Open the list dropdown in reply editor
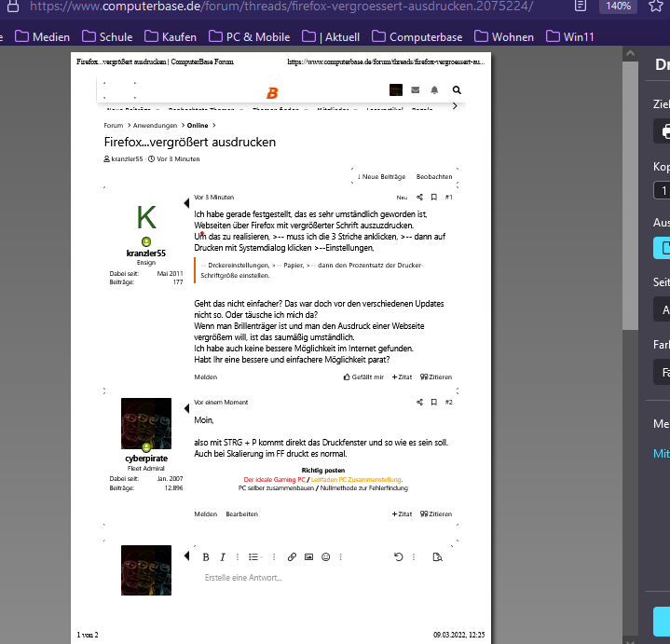 coord(255,556)
